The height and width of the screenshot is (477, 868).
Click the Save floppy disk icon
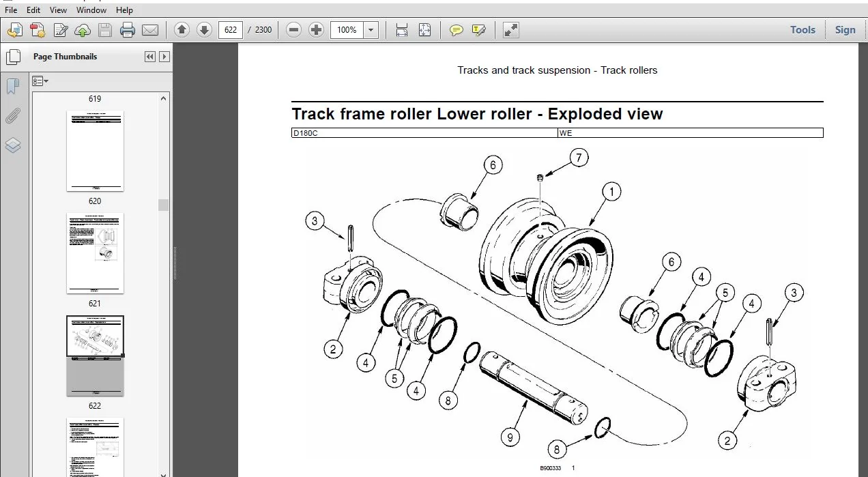104,30
